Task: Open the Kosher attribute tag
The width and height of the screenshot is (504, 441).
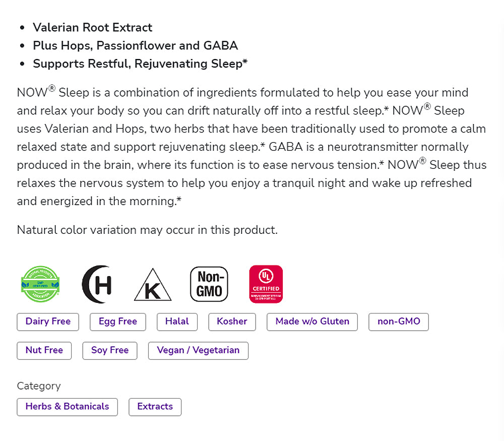Action: point(232,322)
